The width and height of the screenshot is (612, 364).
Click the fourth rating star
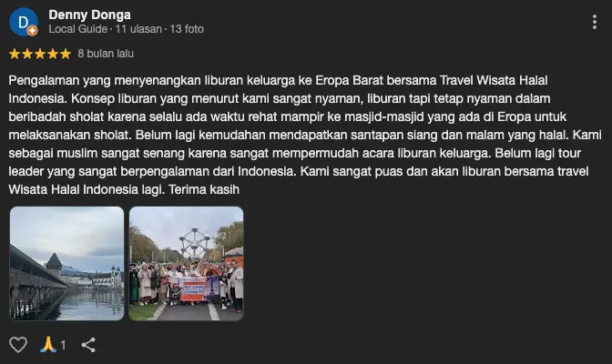[x=53, y=54]
